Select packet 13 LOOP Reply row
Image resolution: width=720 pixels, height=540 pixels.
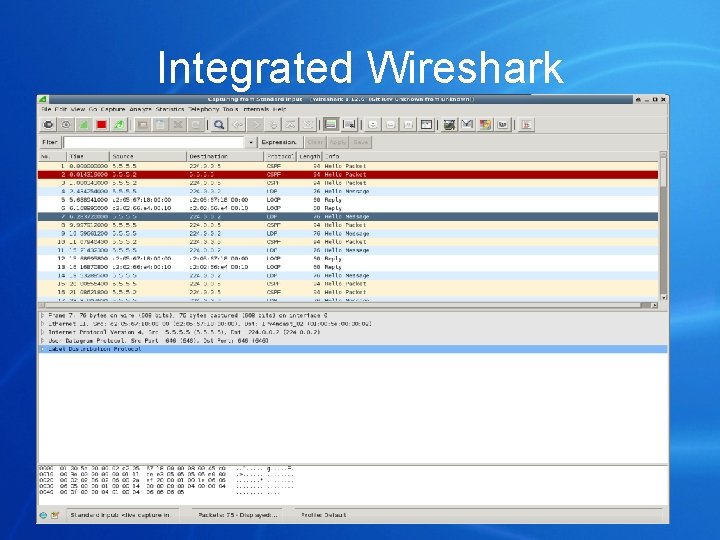348,267
